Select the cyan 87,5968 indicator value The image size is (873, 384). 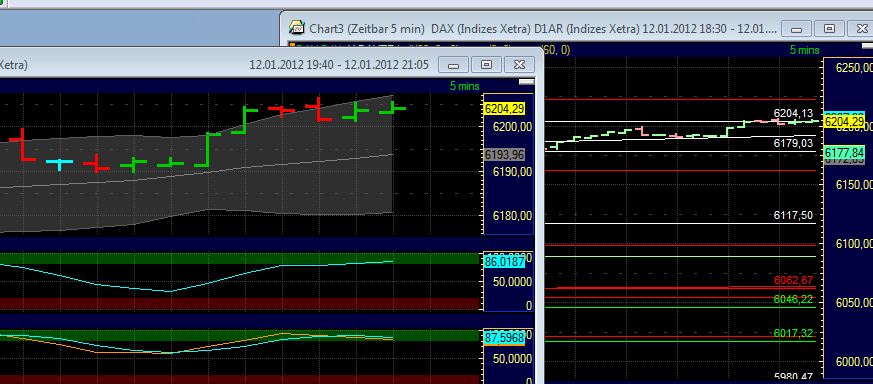504,338
